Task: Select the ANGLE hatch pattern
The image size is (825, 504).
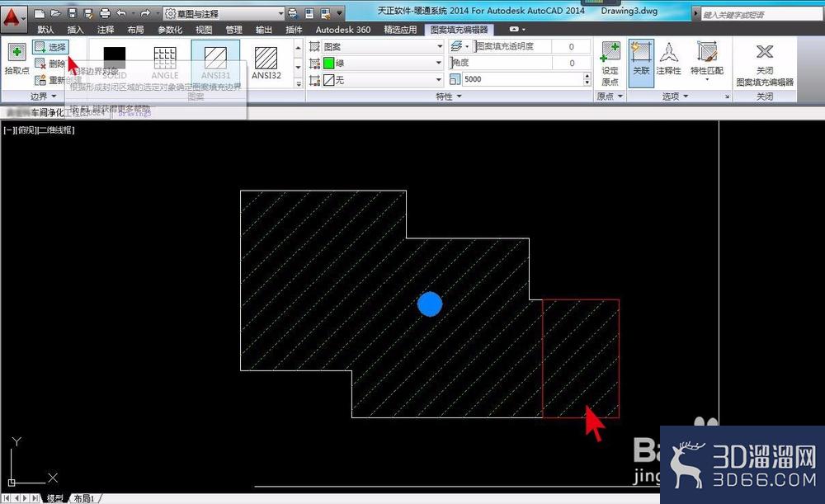Action: coord(165,62)
